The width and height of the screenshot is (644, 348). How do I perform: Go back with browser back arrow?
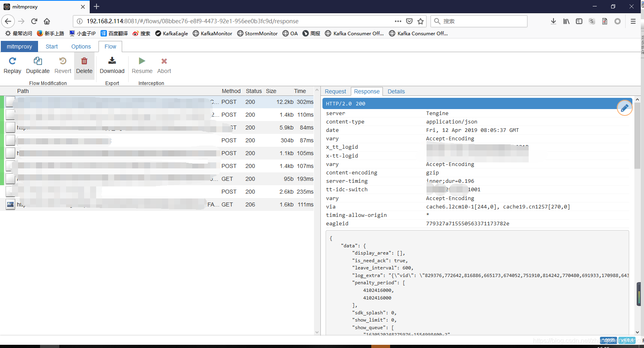[x=8, y=21]
